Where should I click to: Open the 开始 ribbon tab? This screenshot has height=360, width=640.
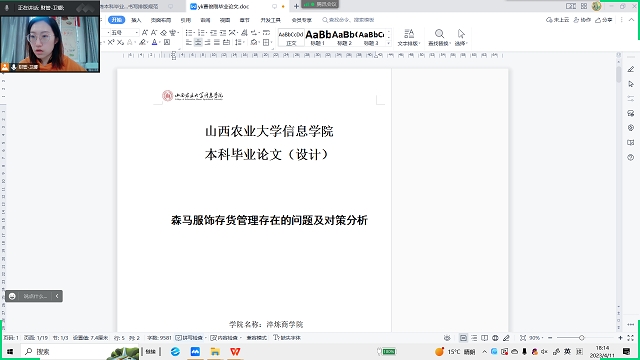pyautogui.click(x=117, y=20)
